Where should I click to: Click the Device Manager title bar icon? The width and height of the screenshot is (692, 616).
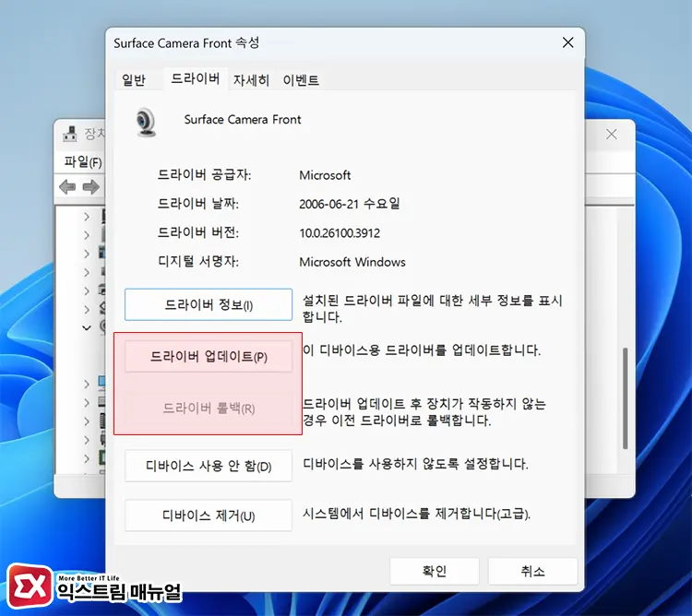pos(70,134)
